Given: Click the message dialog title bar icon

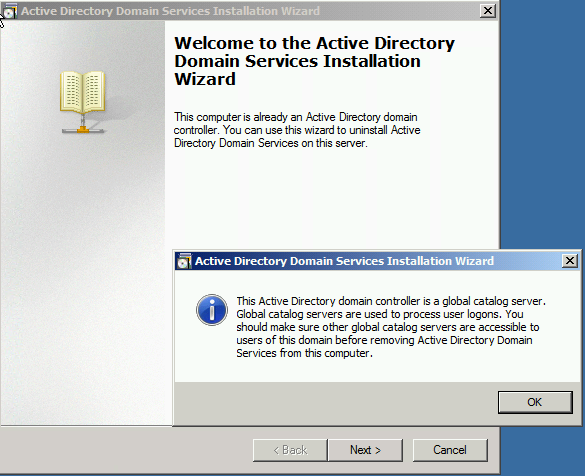Looking at the screenshot, I should pyautogui.click(x=184, y=261).
